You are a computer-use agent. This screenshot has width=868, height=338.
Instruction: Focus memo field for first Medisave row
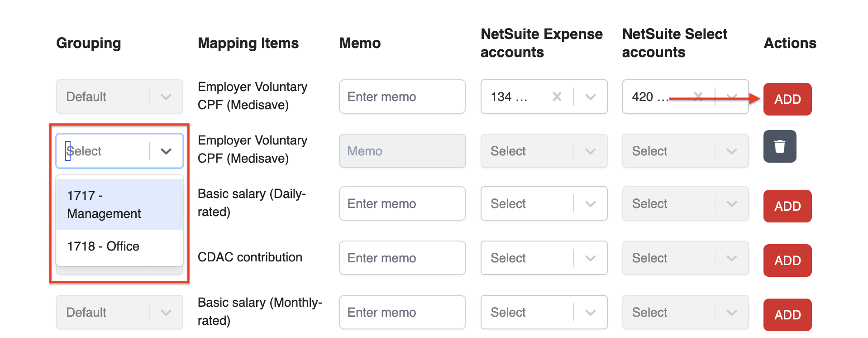click(402, 97)
